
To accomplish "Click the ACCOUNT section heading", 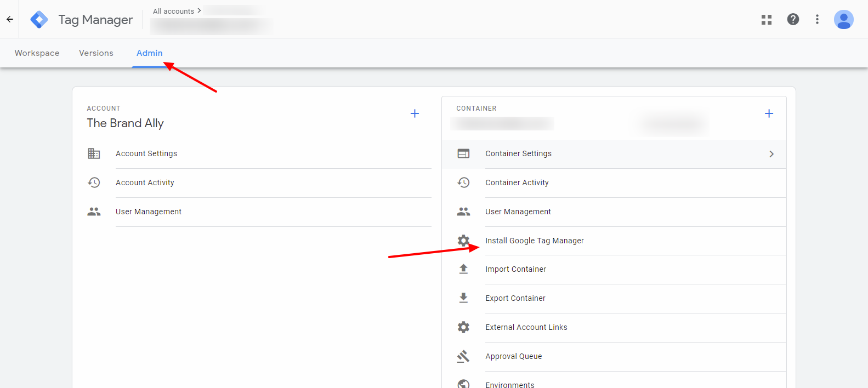I will [104, 109].
